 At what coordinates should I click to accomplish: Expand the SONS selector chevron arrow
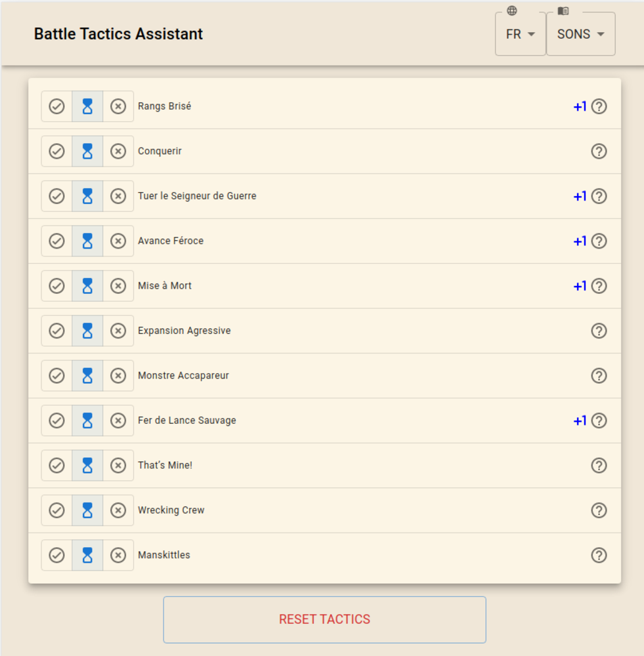pyautogui.click(x=601, y=35)
